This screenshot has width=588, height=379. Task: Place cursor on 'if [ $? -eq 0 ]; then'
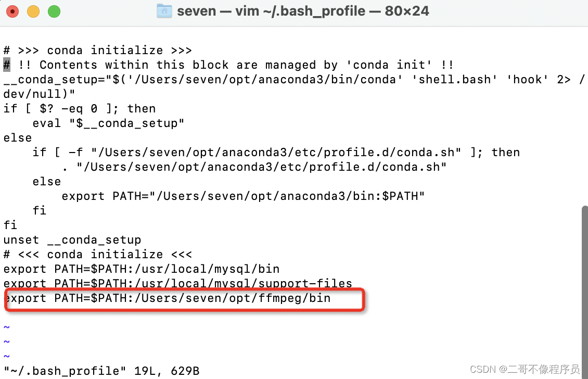[79, 109]
